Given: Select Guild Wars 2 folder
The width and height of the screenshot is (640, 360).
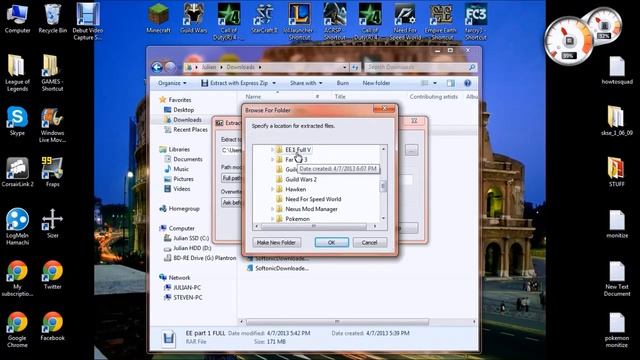Looking at the screenshot, I should [301, 179].
